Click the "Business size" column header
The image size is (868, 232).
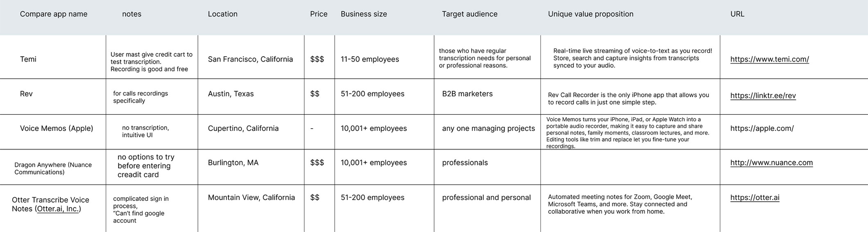[364, 14]
